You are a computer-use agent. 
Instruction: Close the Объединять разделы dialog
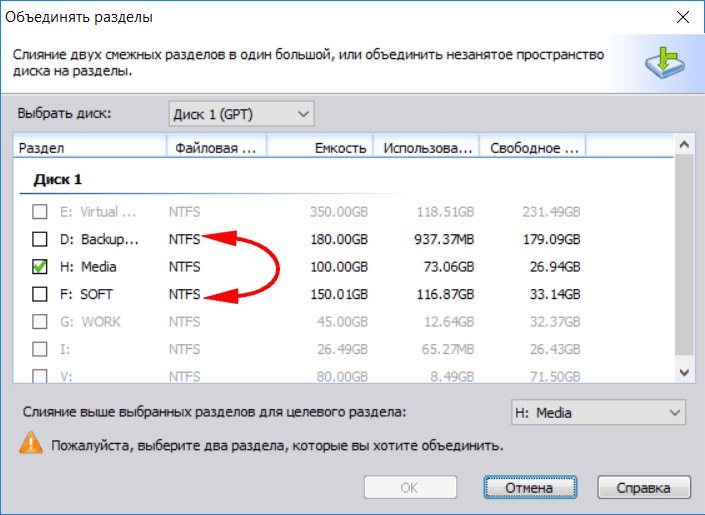pos(683,18)
